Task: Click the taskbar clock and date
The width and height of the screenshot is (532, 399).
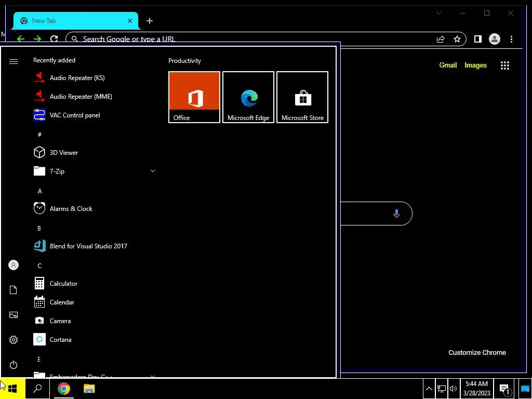Action: (477, 389)
